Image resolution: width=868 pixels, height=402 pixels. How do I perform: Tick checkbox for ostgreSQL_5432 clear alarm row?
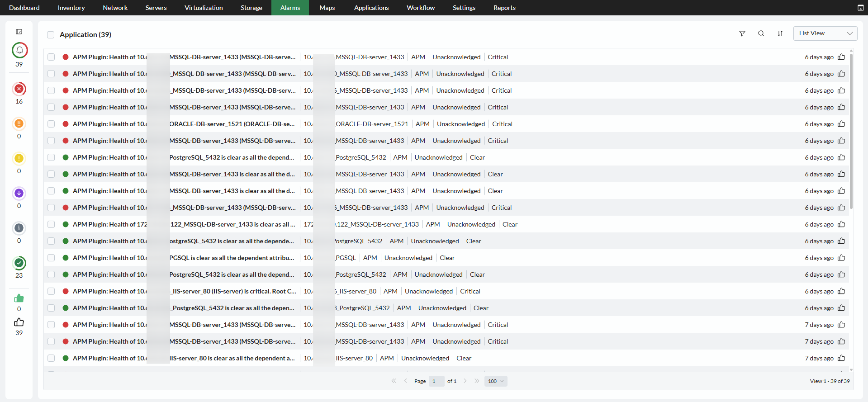coord(51,241)
